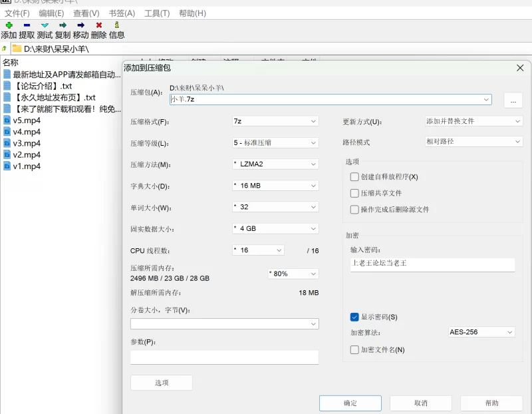Select the v1.mp4 file icon
The width and height of the screenshot is (532, 414).
[x=7, y=166]
